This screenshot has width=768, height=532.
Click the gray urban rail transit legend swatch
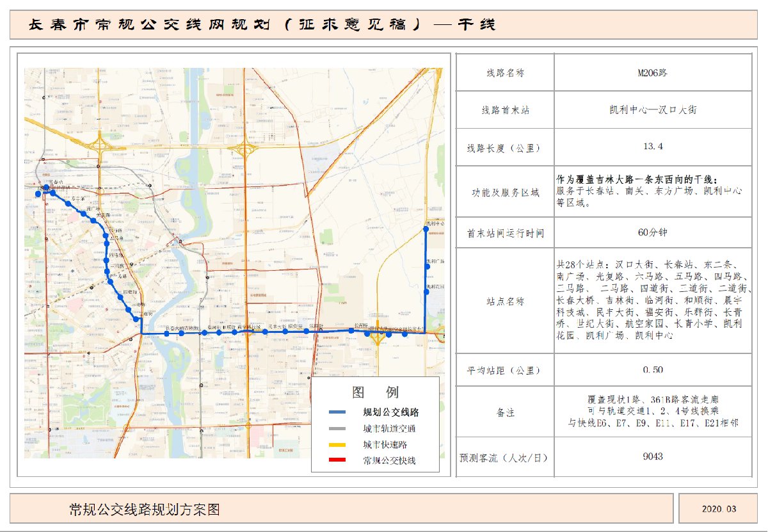click(337, 428)
